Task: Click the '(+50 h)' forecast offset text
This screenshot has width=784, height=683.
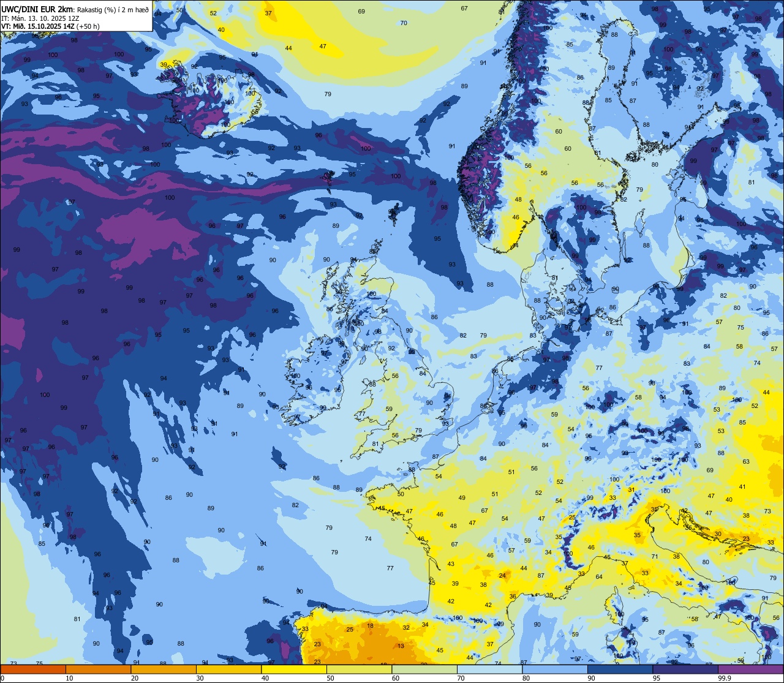Action: 88,26
